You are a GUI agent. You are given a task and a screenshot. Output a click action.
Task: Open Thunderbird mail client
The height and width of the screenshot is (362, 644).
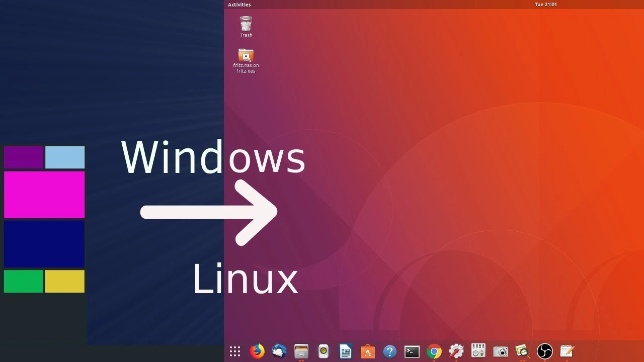[279, 351]
